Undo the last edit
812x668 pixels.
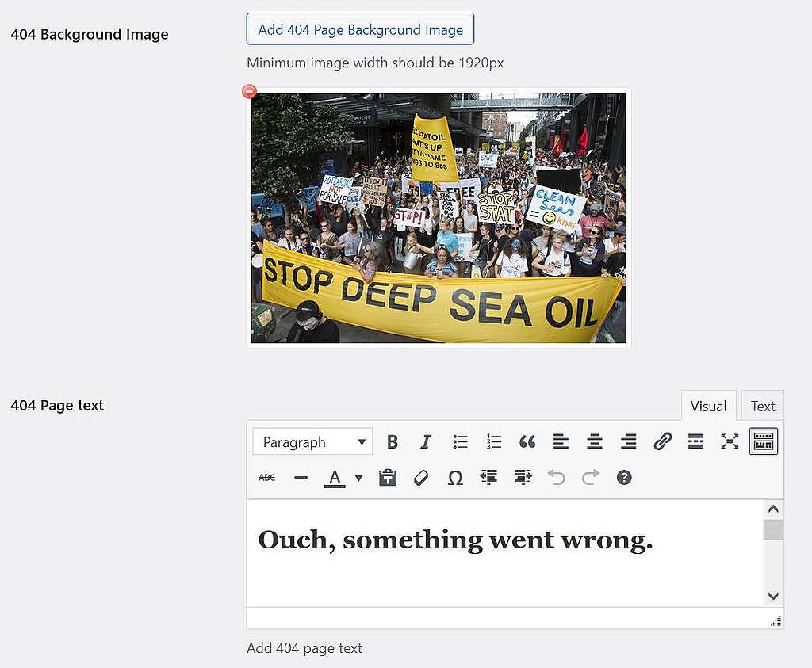[557, 478]
